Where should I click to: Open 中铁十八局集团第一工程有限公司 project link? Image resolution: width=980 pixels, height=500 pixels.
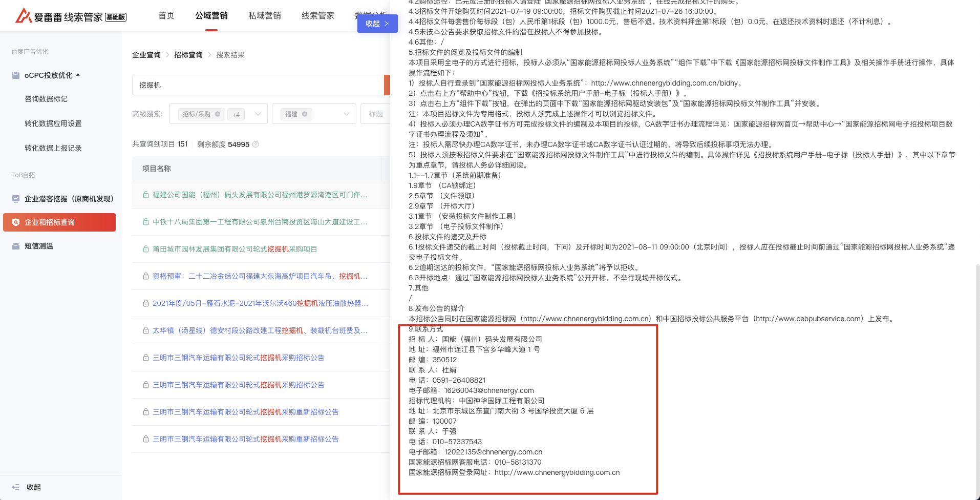pyautogui.click(x=260, y=222)
